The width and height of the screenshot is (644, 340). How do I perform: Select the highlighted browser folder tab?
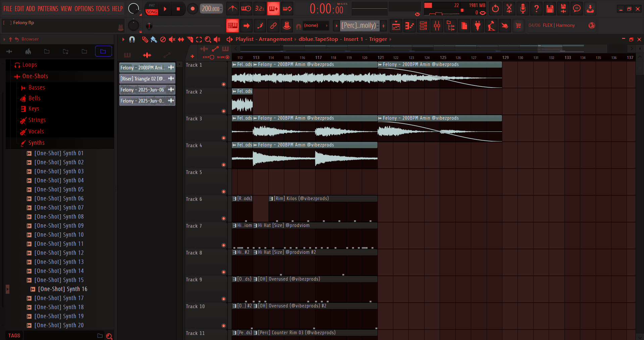(103, 52)
